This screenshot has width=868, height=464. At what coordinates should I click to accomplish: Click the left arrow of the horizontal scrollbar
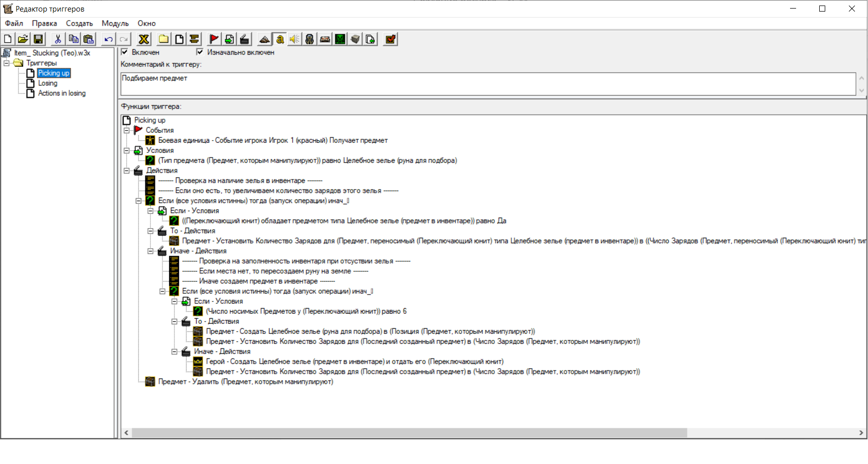(126, 433)
